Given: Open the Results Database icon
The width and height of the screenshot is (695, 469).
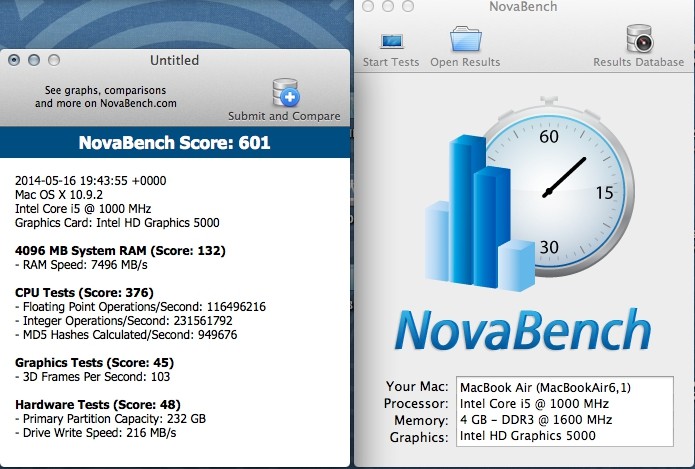Looking at the screenshot, I should [638, 40].
